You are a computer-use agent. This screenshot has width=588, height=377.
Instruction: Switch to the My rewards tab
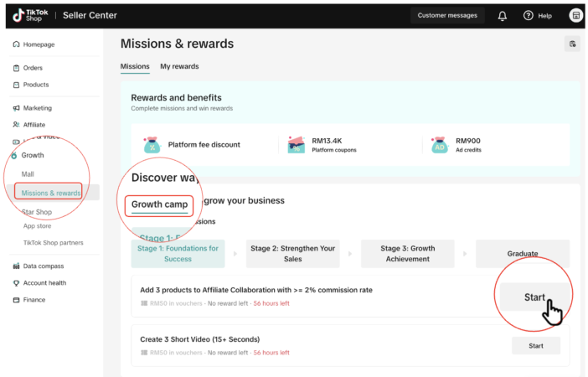[179, 66]
